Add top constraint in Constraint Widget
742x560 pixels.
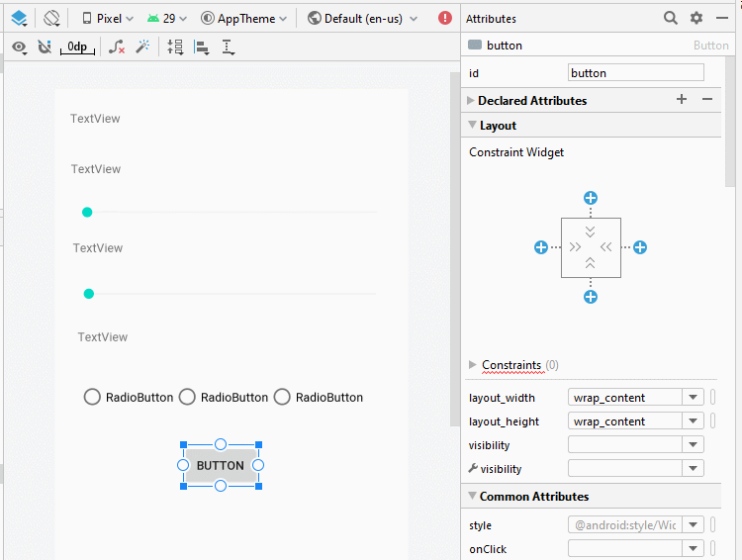point(590,198)
